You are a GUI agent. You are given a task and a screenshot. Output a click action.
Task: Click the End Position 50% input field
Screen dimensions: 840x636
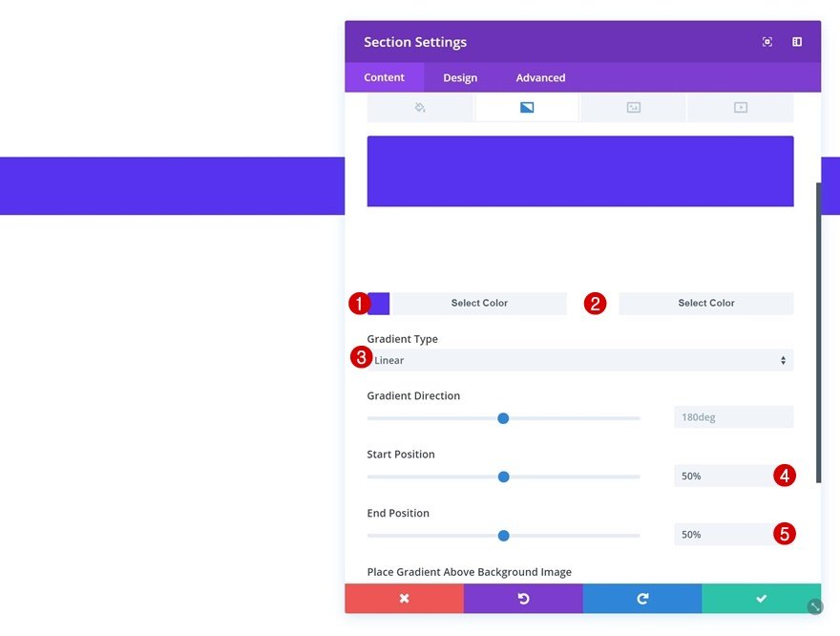point(733,534)
